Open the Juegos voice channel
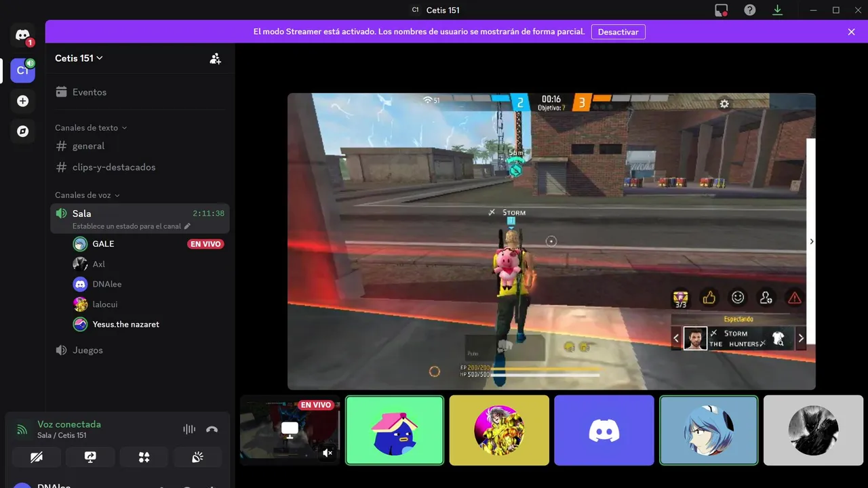Image resolution: width=868 pixels, height=488 pixels. point(140,350)
